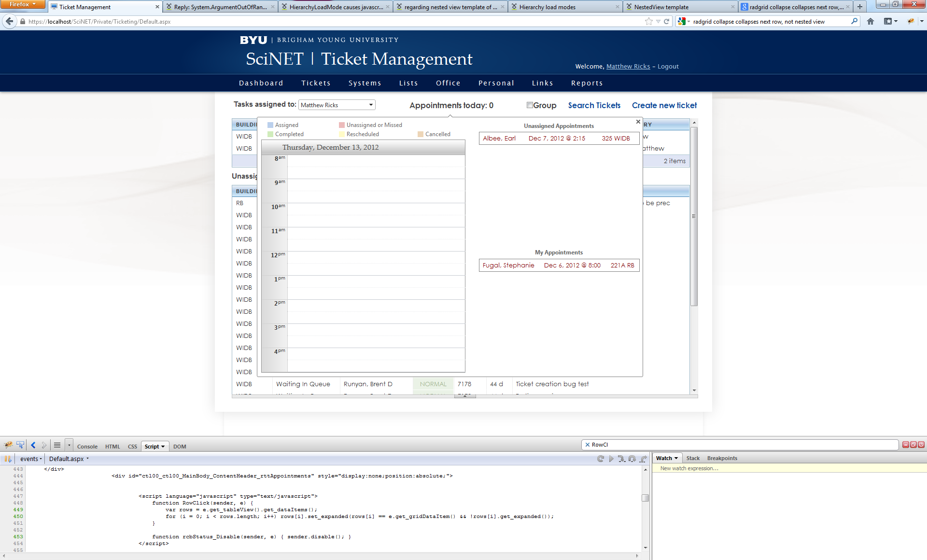927x560 pixels.
Task: Select the Albee, Earl unassigned appointment
Action: 559,139
